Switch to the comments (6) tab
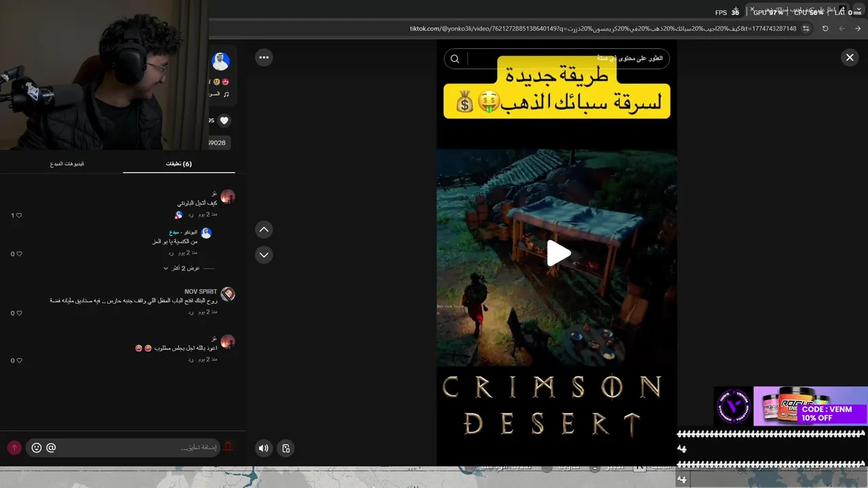The image size is (868, 488). click(179, 163)
